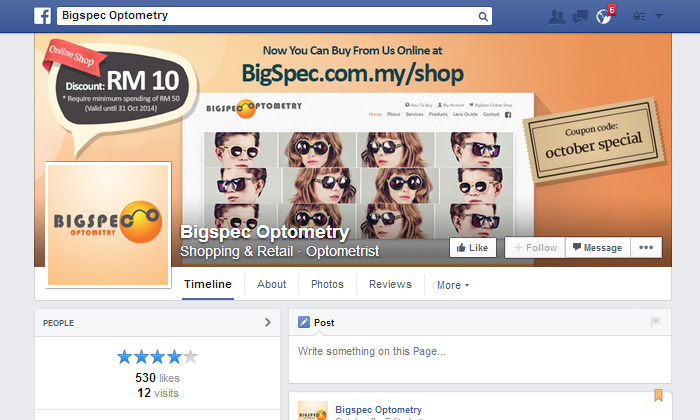Viewport: 700px width, 420px height.
Task: Click the post author thumbnail
Action: point(312,411)
